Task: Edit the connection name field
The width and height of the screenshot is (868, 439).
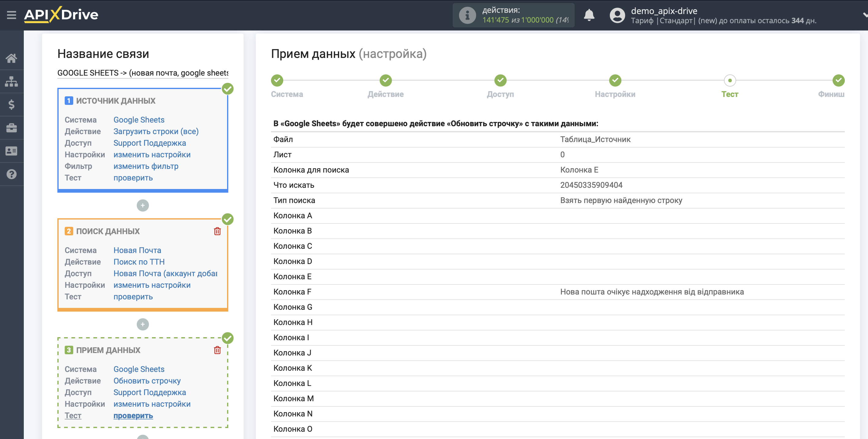Action: tap(143, 73)
